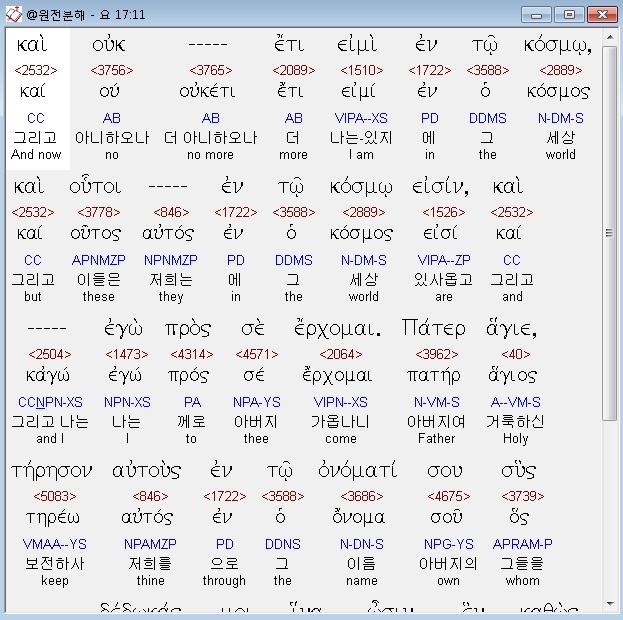Maximize the 원전분해 window
Screen dimensions: 623x620
click(569, 15)
